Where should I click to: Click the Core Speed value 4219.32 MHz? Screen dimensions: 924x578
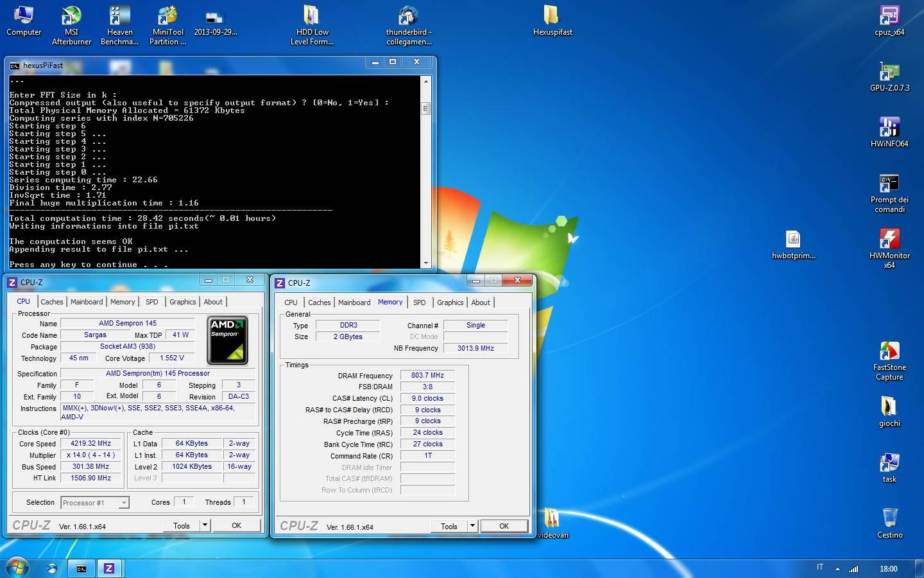click(x=91, y=444)
